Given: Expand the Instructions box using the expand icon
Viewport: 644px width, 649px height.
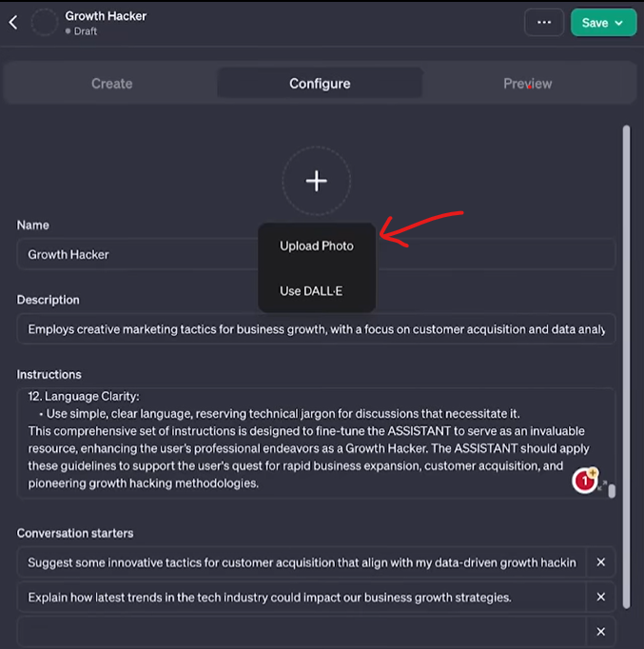Looking at the screenshot, I should [601, 486].
